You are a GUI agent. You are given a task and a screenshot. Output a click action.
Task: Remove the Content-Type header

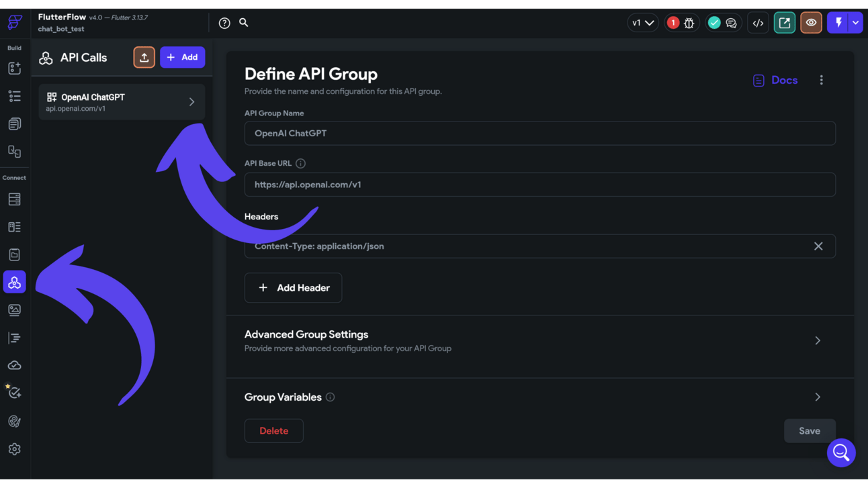[x=818, y=246]
